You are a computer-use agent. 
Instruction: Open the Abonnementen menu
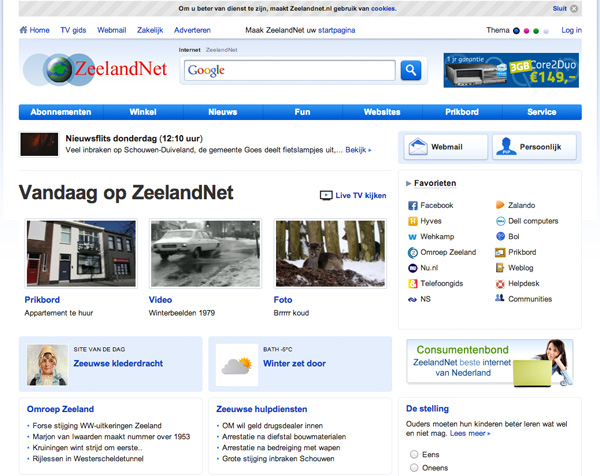(x=61, y=112)
